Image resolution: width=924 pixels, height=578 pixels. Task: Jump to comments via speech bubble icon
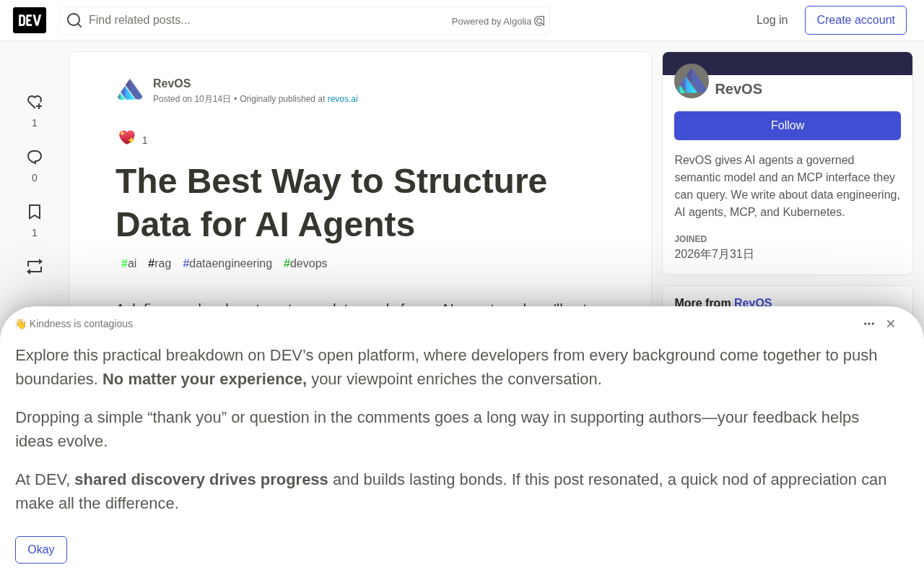point(35,158)
